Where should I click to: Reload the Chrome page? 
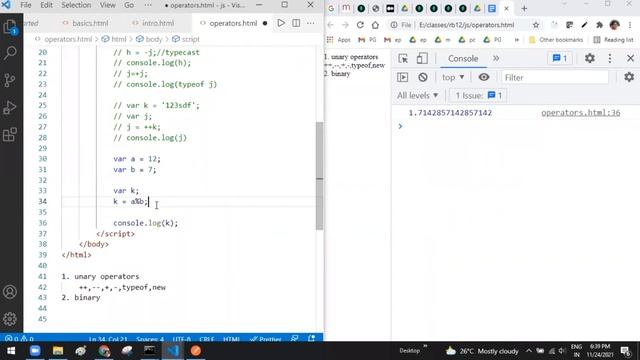tap(360, 25)
